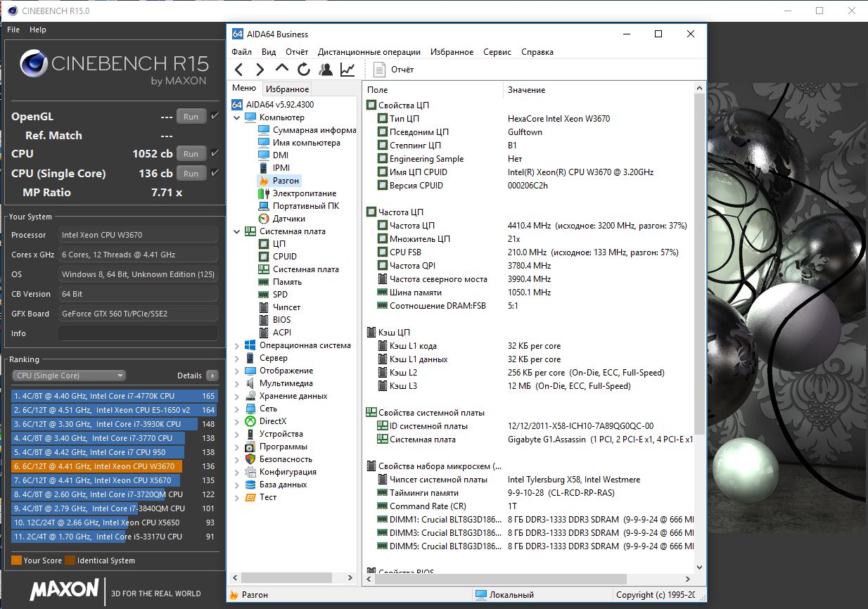Click the Details arrow button in Ranking
This screenshot has width=868, height=609.
(212, 376)
